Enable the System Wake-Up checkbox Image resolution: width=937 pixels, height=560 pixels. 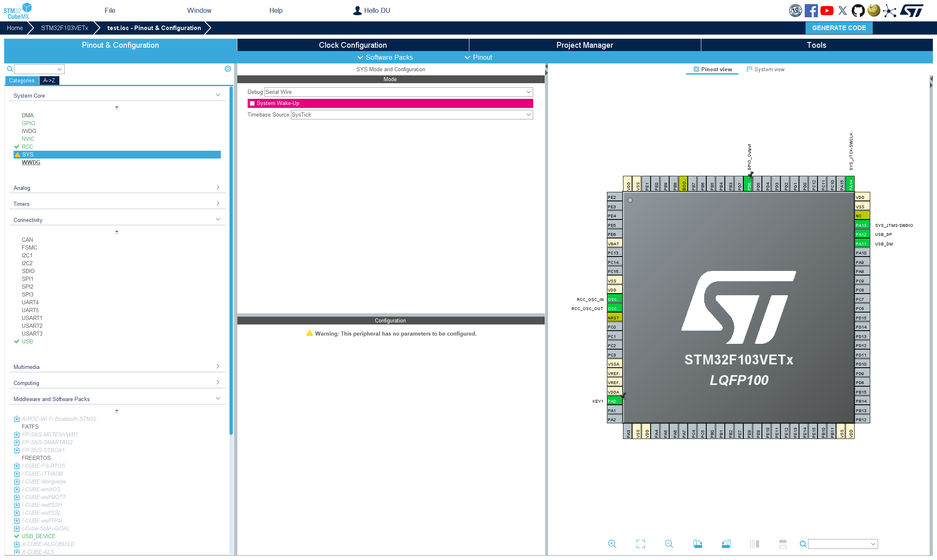(252, 103)
